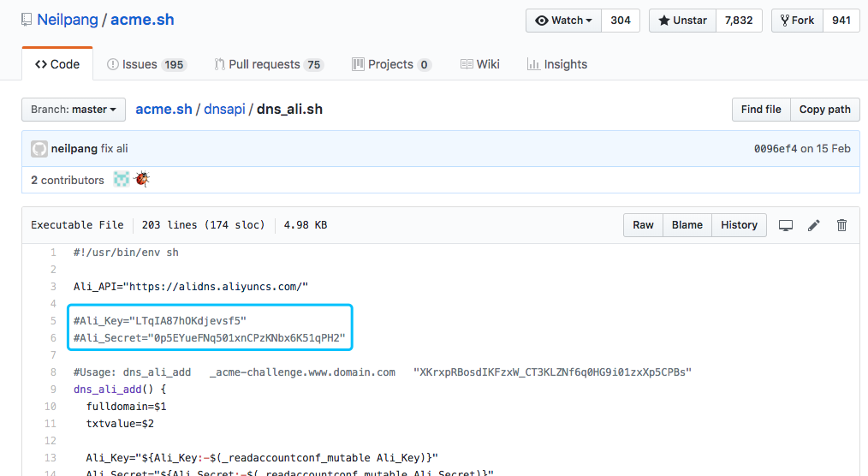Screen dimensions: 868x476
Task: Go to the Projects tab
Action: pyautogui.click(x=391, y=64)
